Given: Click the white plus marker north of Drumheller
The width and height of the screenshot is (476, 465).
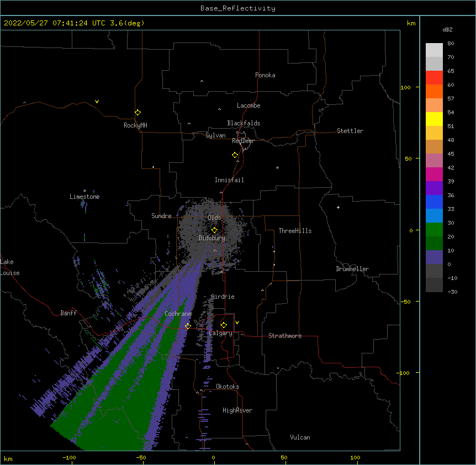Looking at the screenshot, I should pos(338,207).
